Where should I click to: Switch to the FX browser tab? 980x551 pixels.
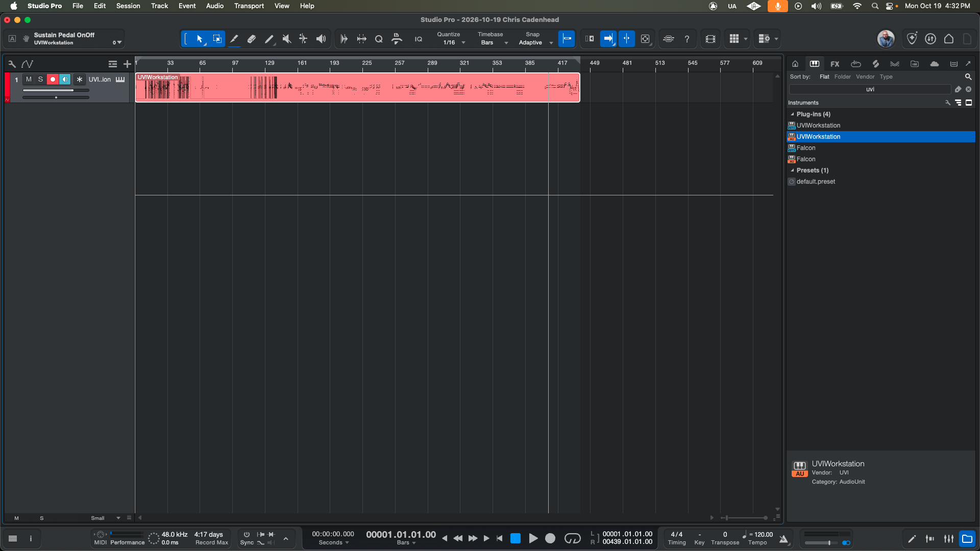(835, 64)
